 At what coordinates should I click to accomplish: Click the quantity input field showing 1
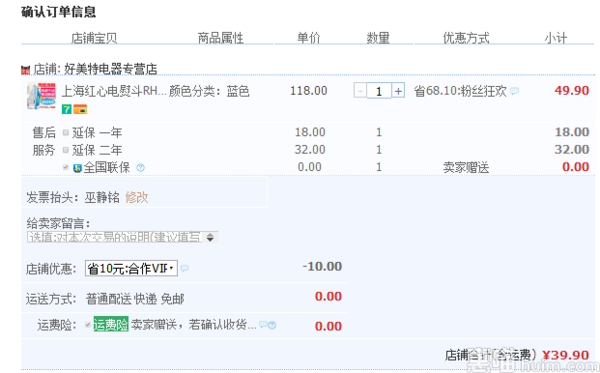pyautogui.click(x=379, y=91)
